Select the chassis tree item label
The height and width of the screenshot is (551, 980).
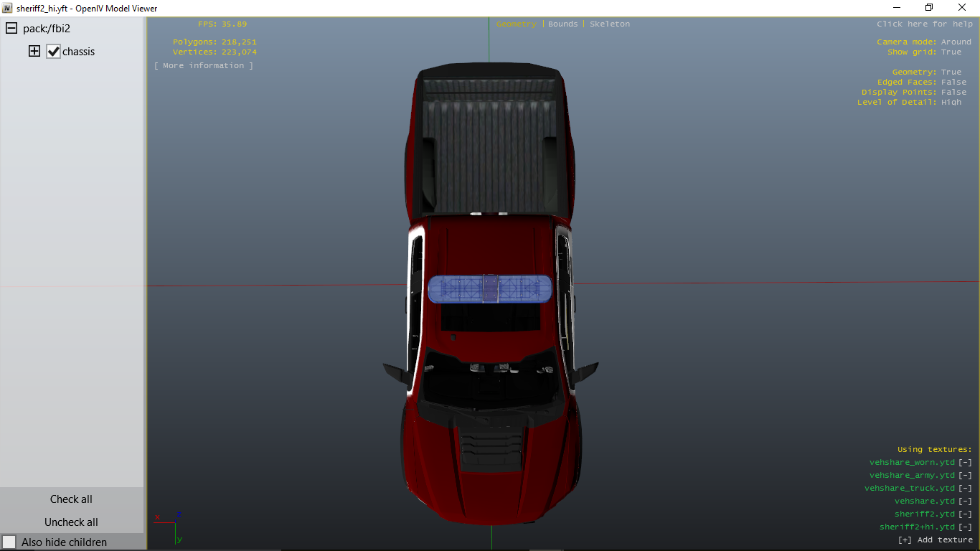pos(78,52)
